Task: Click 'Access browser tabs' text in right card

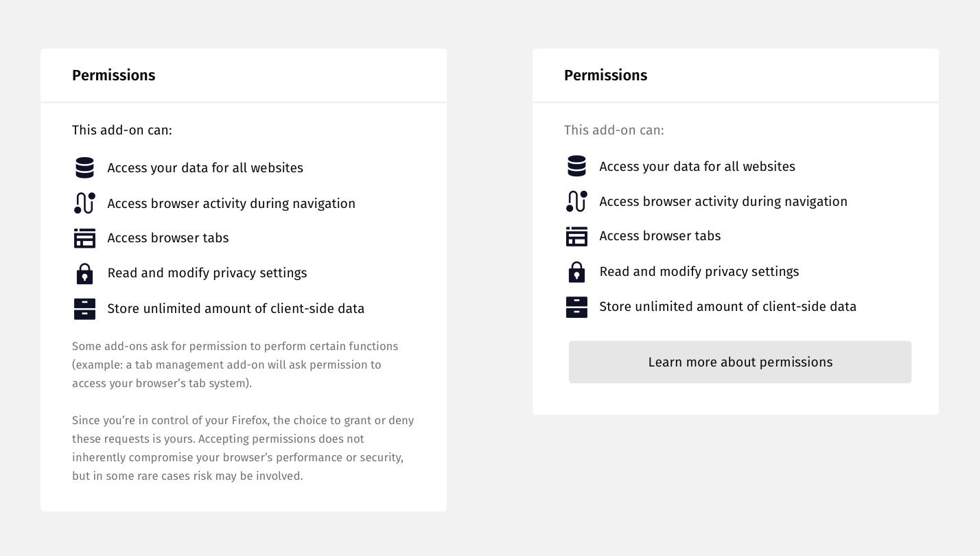Action: point(660,236)
